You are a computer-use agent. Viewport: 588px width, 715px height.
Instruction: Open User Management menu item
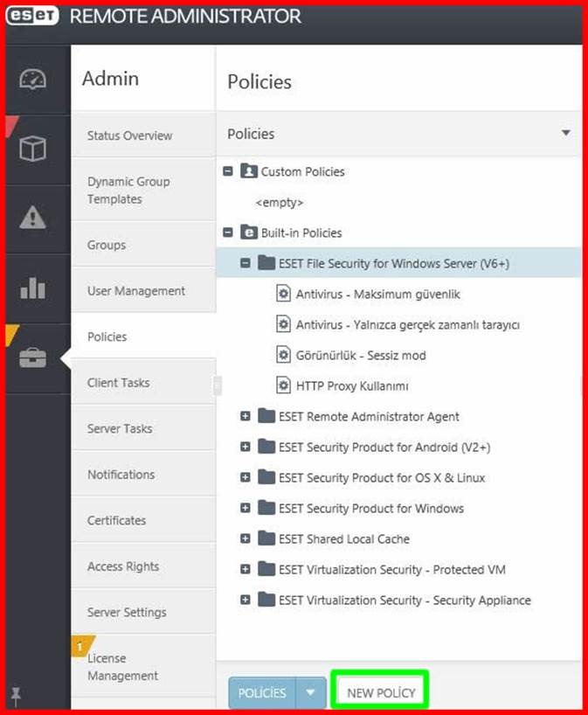143,290
